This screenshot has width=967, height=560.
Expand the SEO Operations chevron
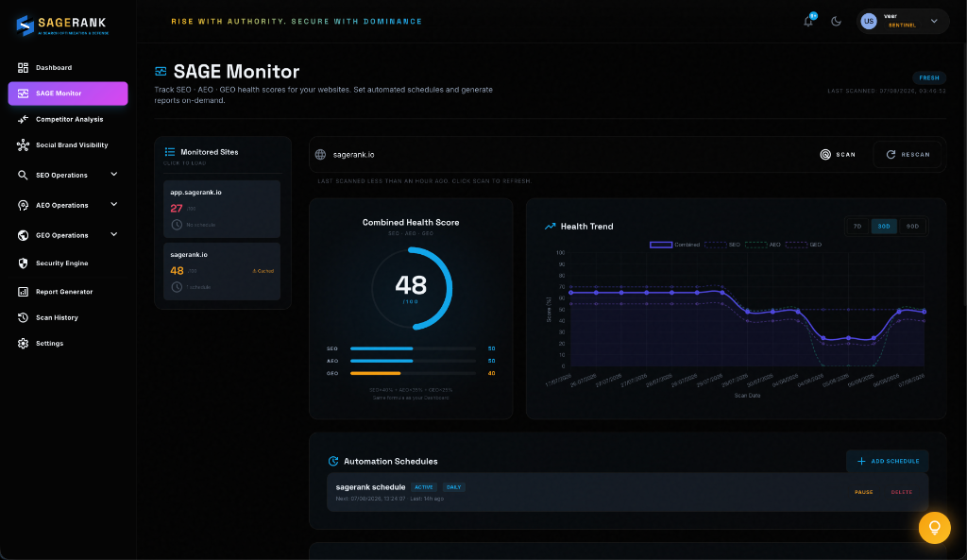pyautogui.click(x=114, y=175)
